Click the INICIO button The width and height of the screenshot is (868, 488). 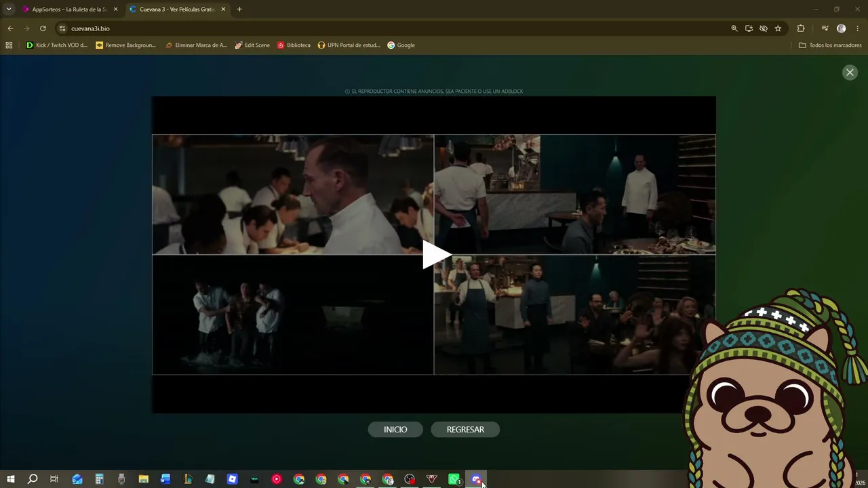coord(395,430)
